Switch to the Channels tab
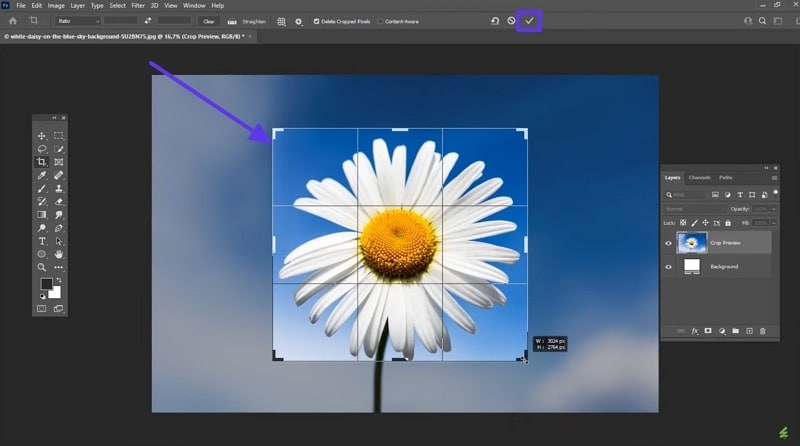 pyautogui.click(x=699, y=178)
